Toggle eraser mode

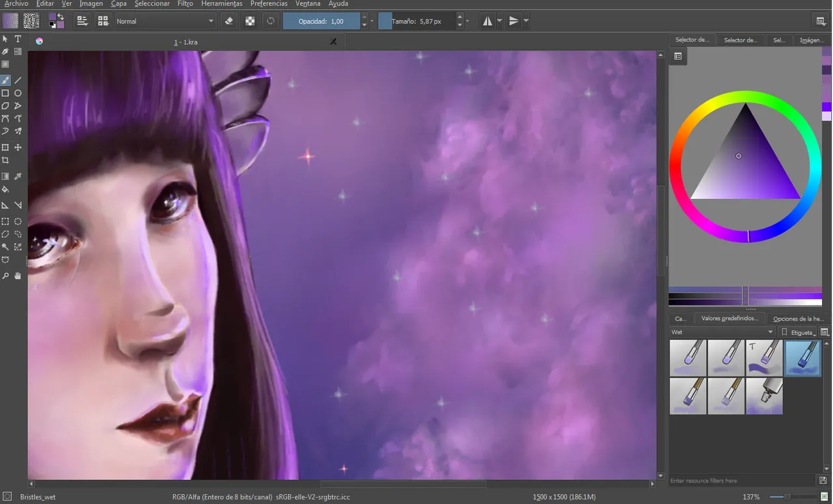[229, 21]
